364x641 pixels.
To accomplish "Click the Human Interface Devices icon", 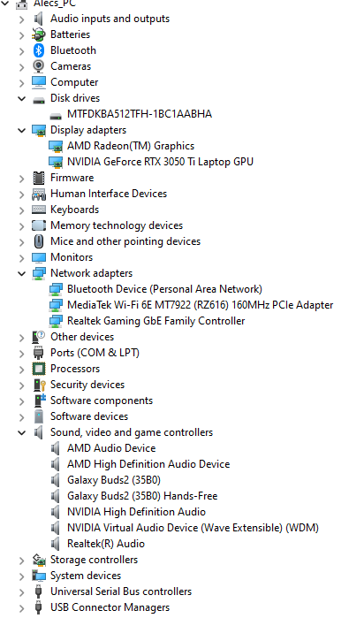I will 38,195.
